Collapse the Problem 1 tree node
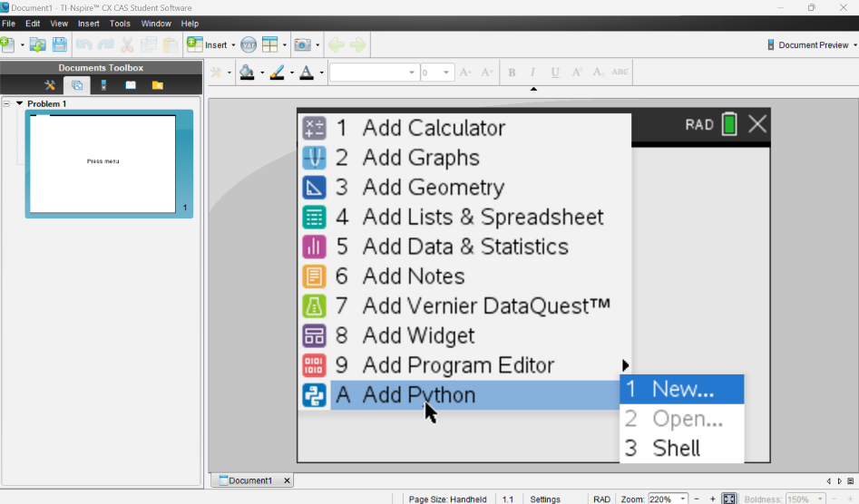The height and width of the screenshot is (504, 859). (x=6, y=103)
